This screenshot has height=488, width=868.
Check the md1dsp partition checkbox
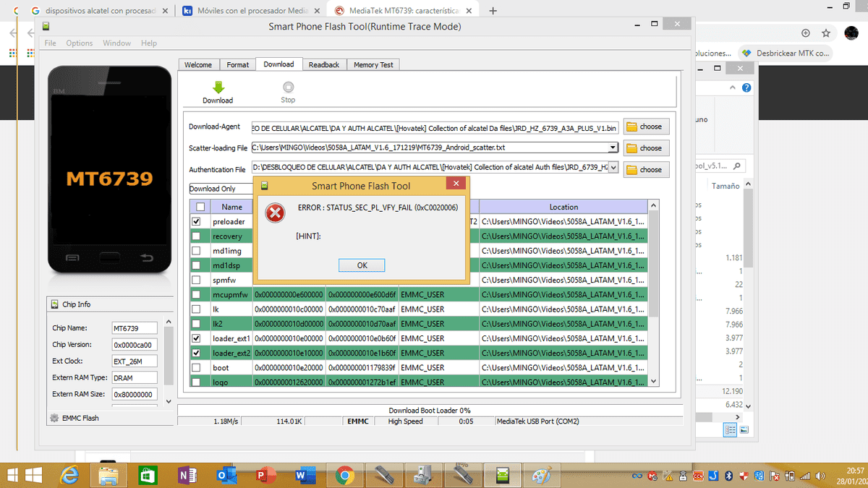coord(196,265)
